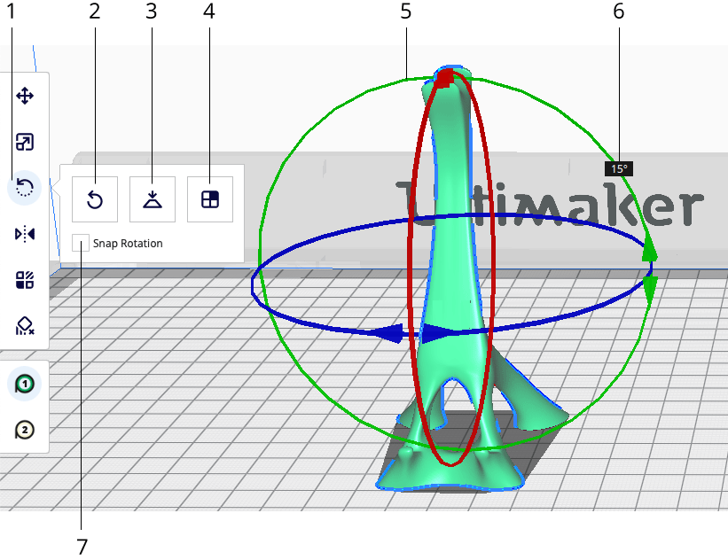Enable the Snap Rotation checkbox
The width and height of the screenshot is (728, 560).
click(81, 243)
